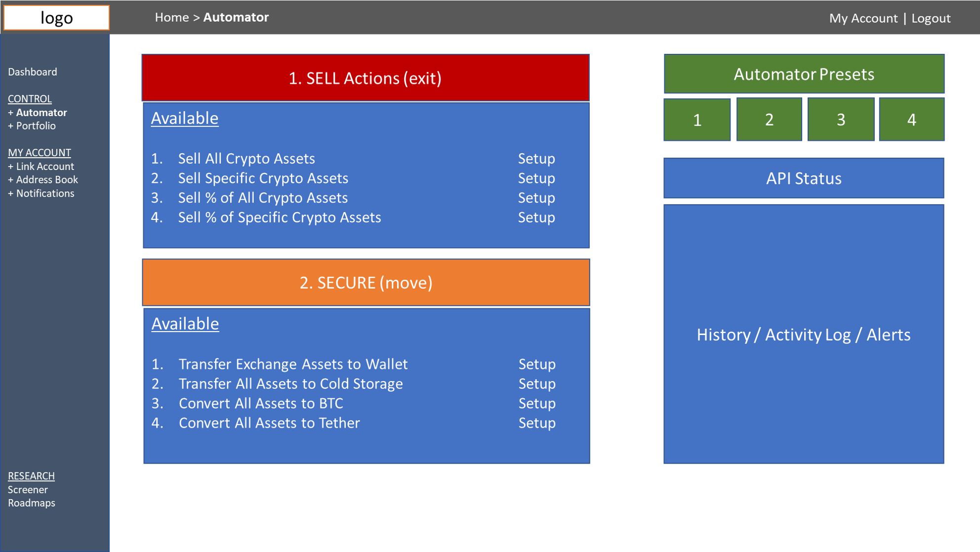Open the API Status panel
The image size is (980, 552).
tap(804, 178)
